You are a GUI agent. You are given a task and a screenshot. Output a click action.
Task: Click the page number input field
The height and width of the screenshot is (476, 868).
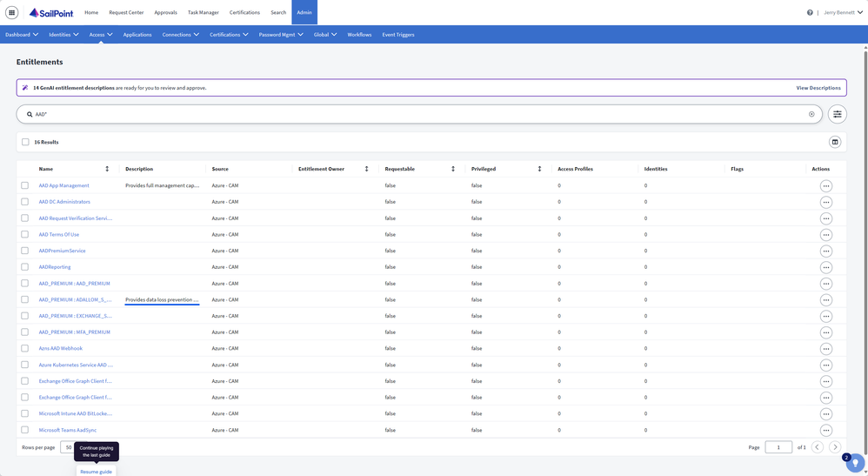pyautogui.click(x=778, y=447)
